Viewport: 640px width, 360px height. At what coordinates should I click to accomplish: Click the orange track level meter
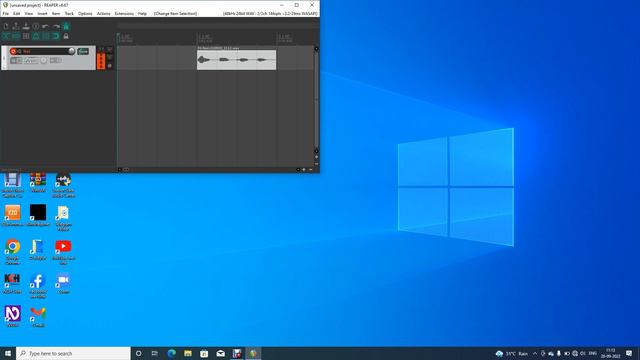(x=101, y=61)
